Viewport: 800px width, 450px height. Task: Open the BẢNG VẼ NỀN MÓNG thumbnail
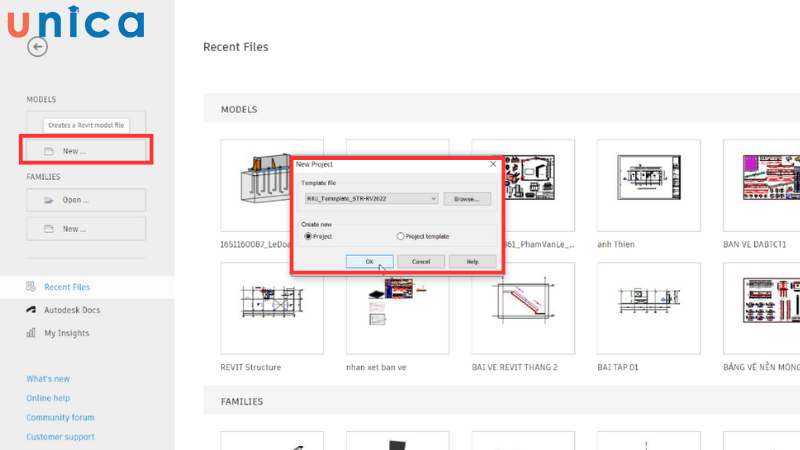[x=761, y=308]
